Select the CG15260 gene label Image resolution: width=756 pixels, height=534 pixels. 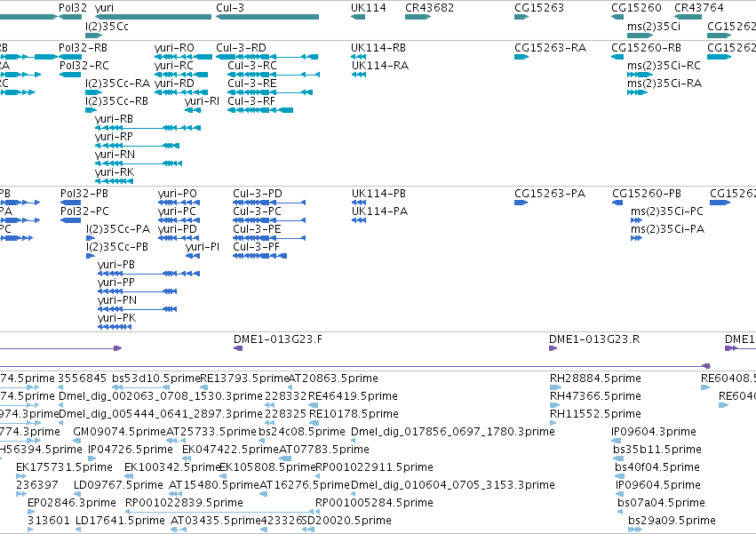pyautogui.click(x=636, y=8)
